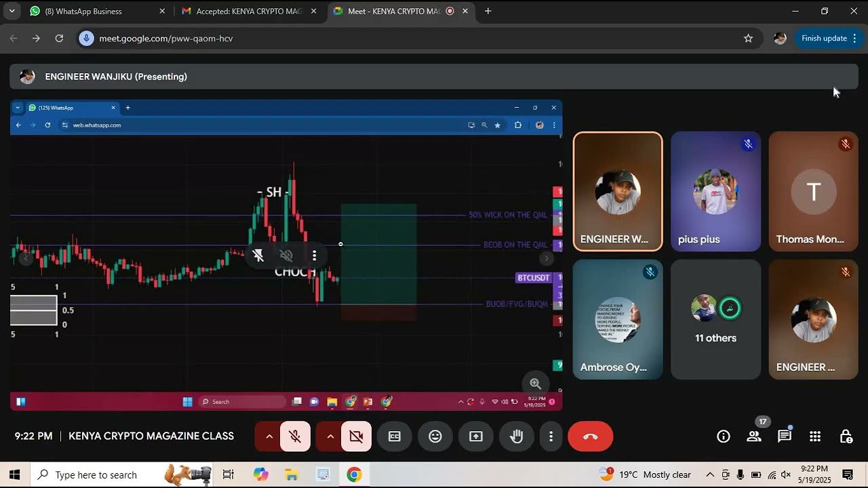
Task: Close the Gmail Accepted tab
Action: (314, 11)
